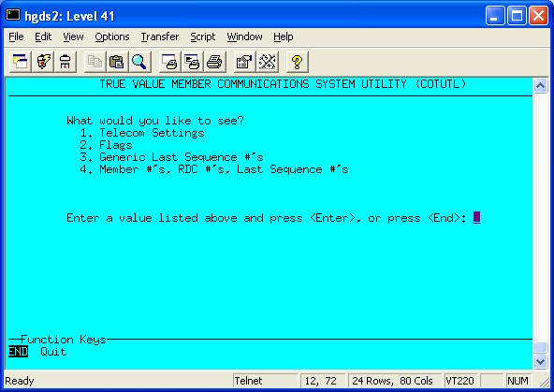
Task: Click the Copy toolbar icon
Action: coord(95,62)
